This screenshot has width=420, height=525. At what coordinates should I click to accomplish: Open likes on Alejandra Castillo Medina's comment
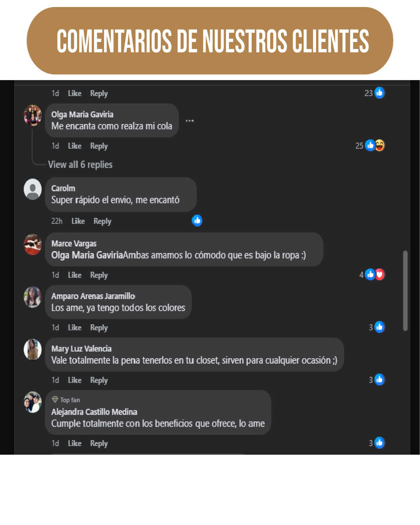tap(379, 443)
